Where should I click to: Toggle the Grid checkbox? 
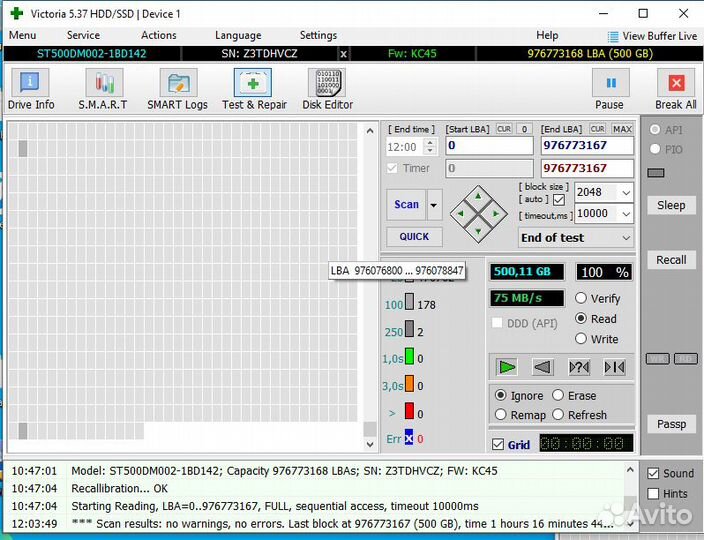(x=498, y=445)
